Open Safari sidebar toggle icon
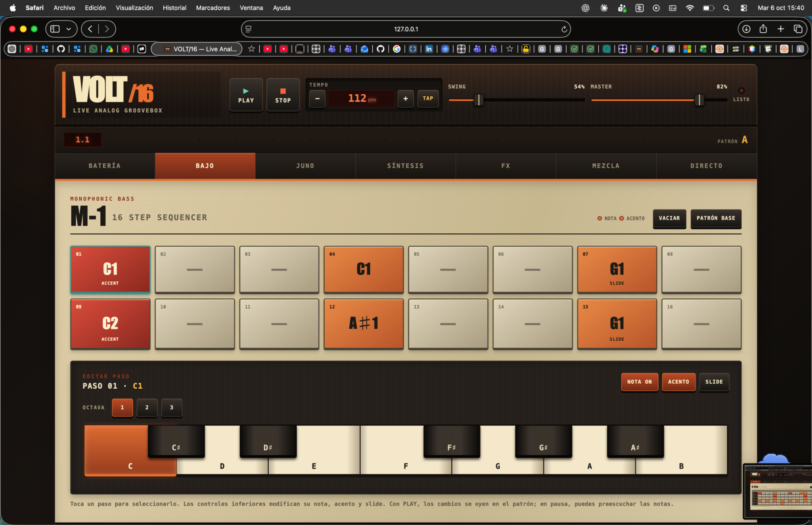 [55, 29]
